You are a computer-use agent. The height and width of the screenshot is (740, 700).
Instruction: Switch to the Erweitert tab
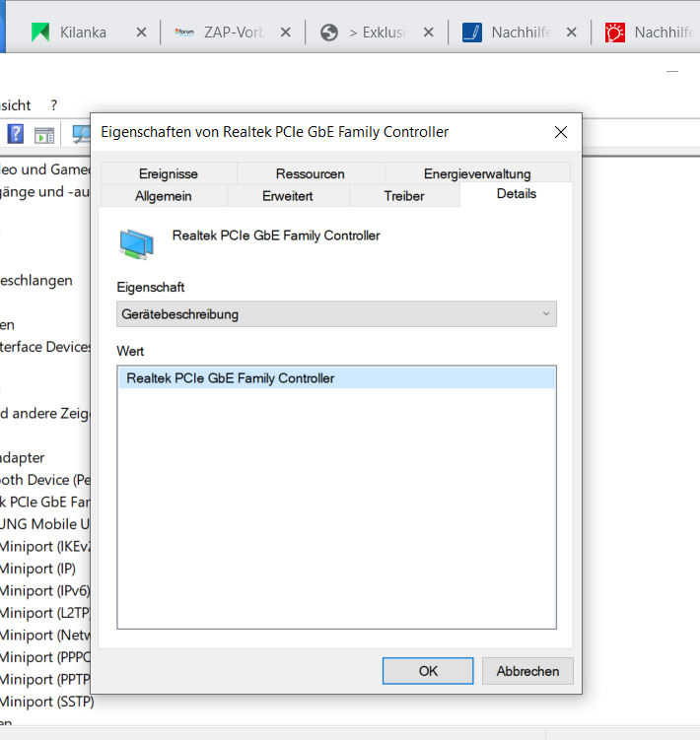288,196
